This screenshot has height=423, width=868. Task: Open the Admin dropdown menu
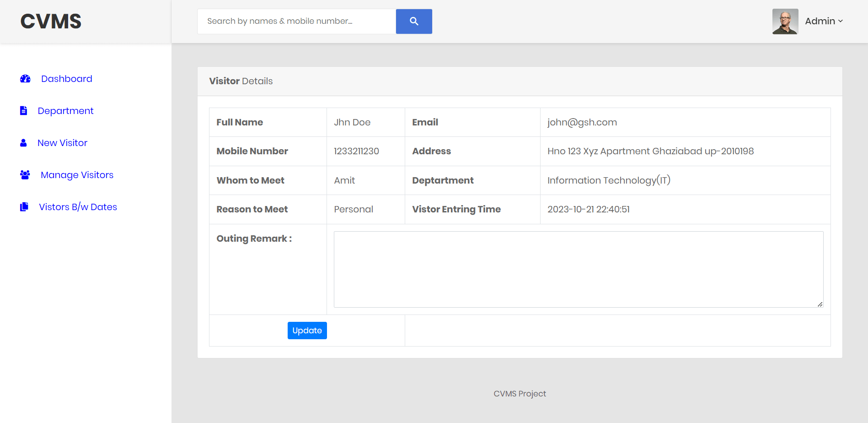pyautogui.click(x=821, y=21)
